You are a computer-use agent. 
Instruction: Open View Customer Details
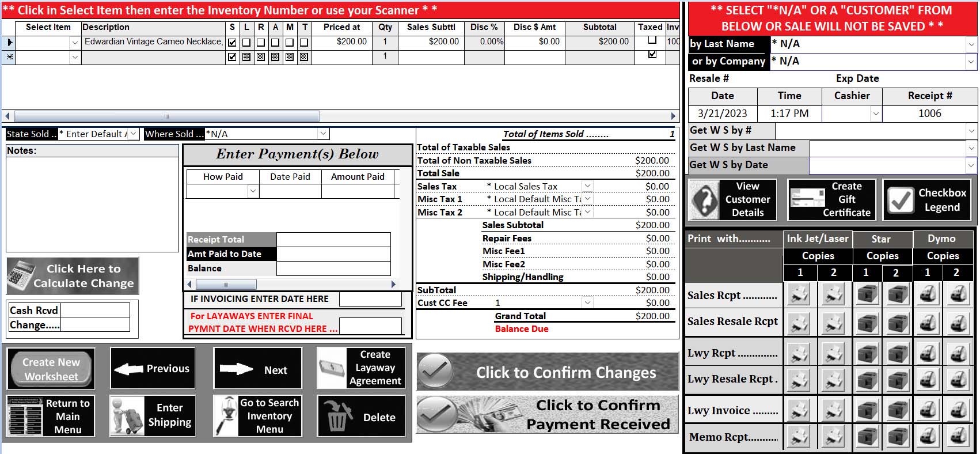click(732, 200)
